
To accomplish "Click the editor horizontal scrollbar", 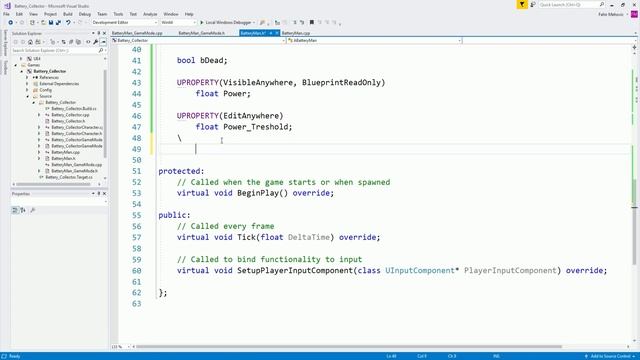I will click(x=349, y=347).
